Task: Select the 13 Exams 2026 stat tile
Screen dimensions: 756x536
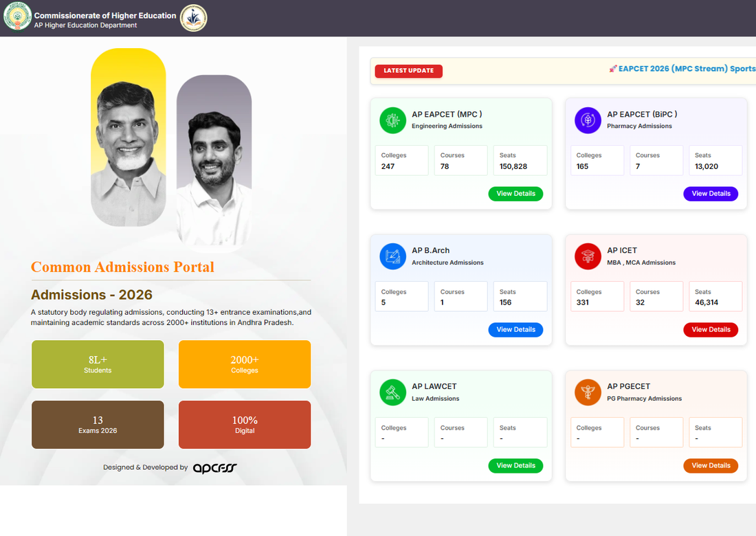Action: pos(98,425)
